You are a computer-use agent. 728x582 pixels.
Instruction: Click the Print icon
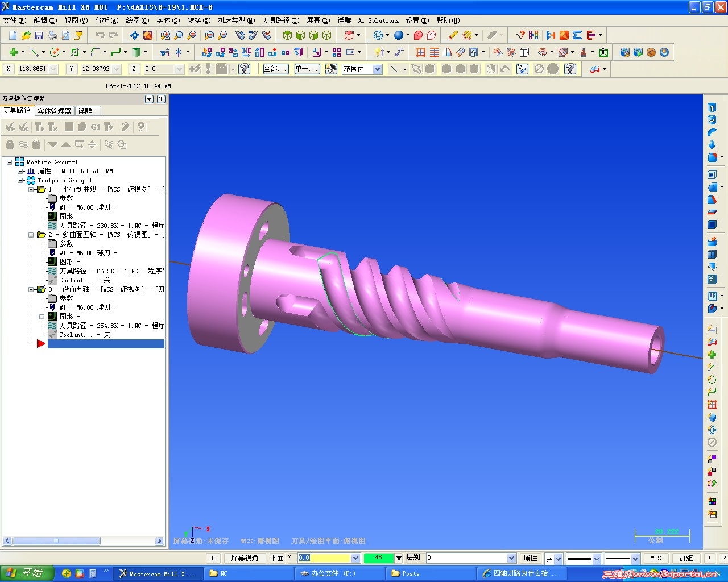pyautogui.click(x=52, y=35)
